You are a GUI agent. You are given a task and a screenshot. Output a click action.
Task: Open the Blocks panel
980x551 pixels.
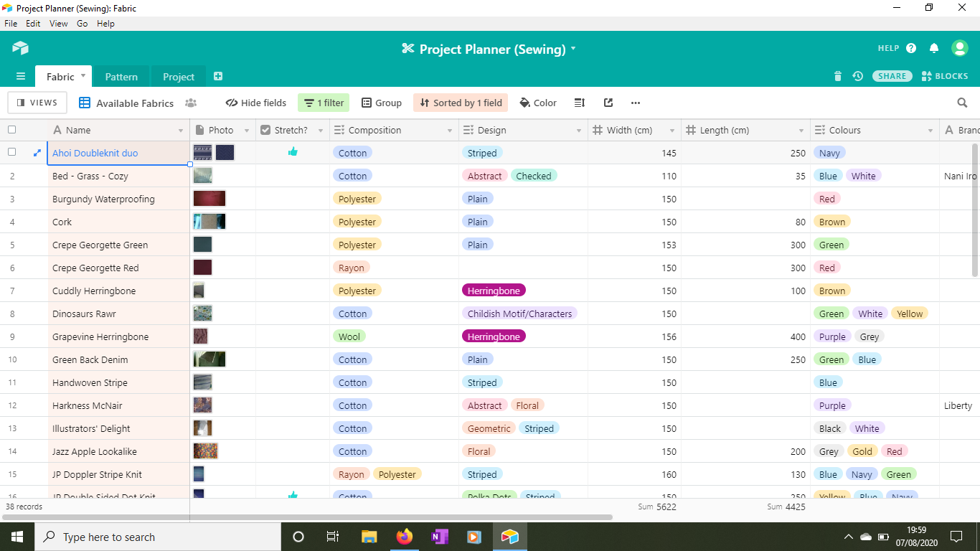[945, 76]
